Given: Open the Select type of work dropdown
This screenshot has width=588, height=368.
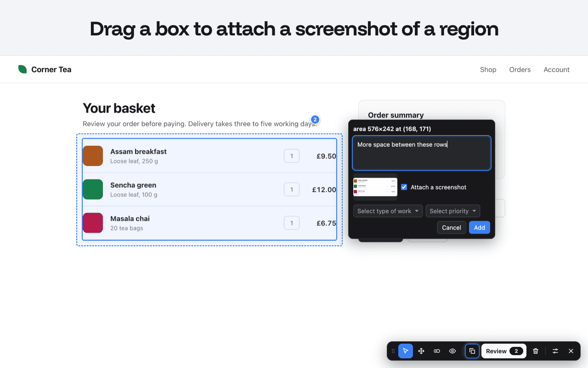Looking at the screenshot, I should click(x=388, y=211).
